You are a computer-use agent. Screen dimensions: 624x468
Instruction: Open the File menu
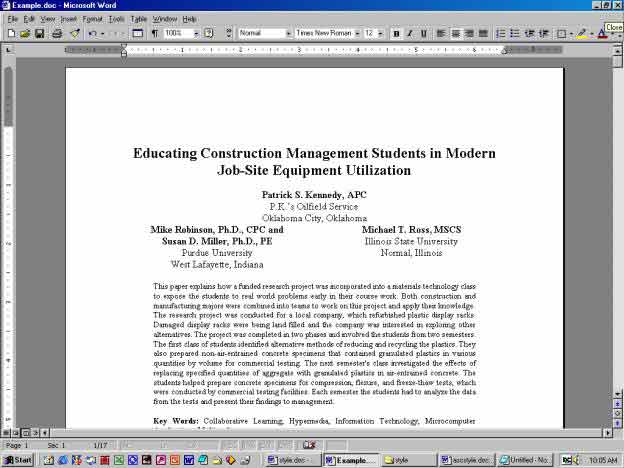(12, 19)
